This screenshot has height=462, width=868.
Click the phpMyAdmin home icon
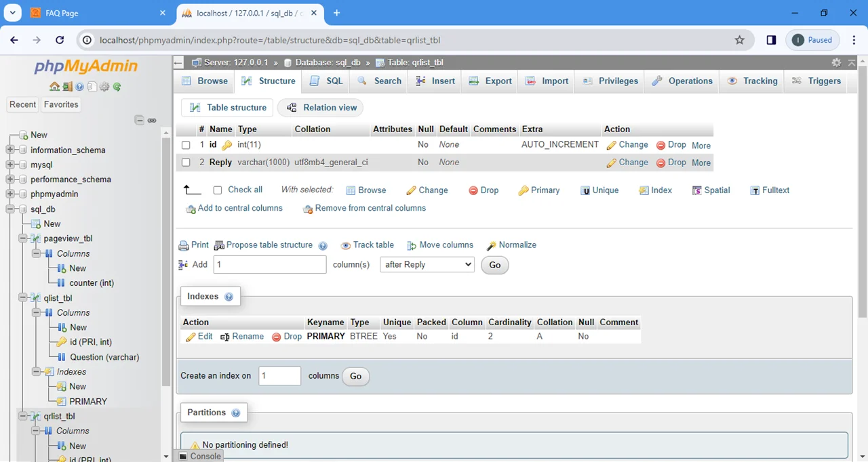(54, 87)
